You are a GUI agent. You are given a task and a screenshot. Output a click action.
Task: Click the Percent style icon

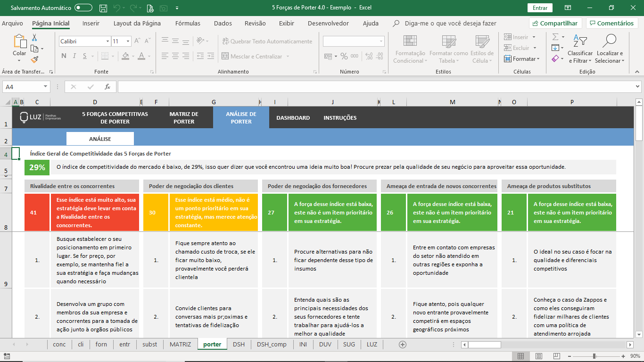pos(344,56)
